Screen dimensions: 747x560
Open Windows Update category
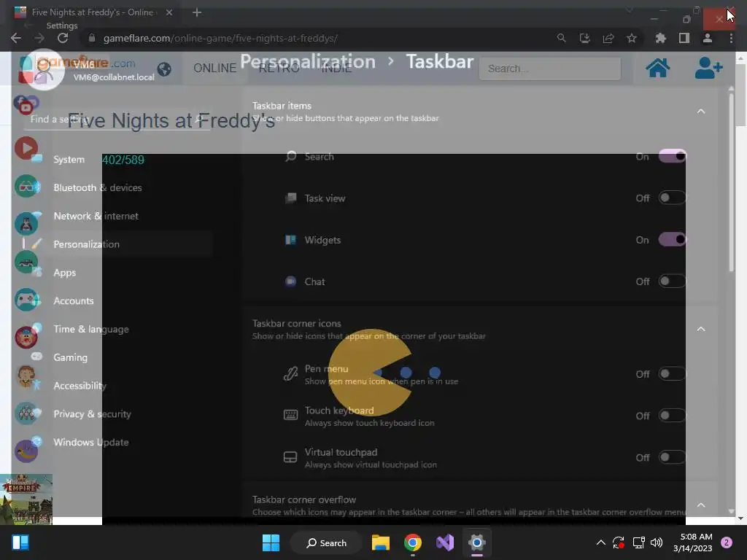[117, 443]
